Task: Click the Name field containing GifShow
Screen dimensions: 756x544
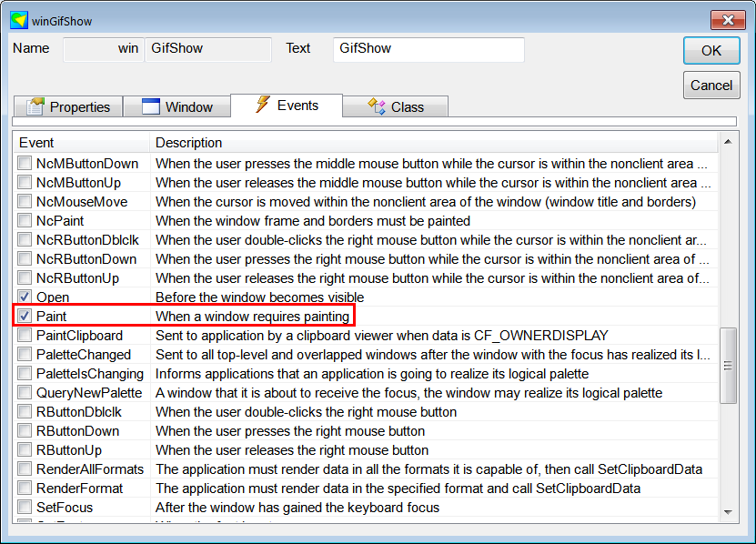Action: click(208, 49)
